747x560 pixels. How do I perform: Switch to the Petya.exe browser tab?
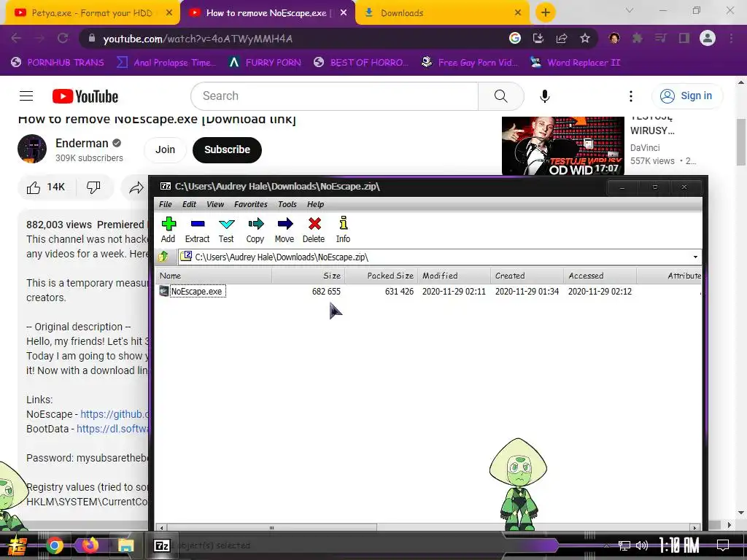[x=91, y=13]
